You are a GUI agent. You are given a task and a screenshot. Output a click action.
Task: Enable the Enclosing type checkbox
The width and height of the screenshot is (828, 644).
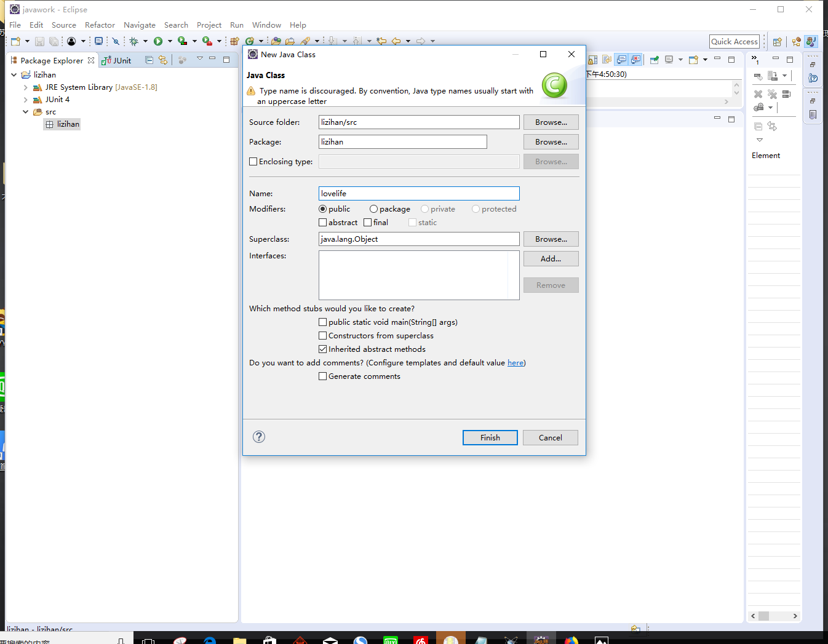[x=253, y=162]
